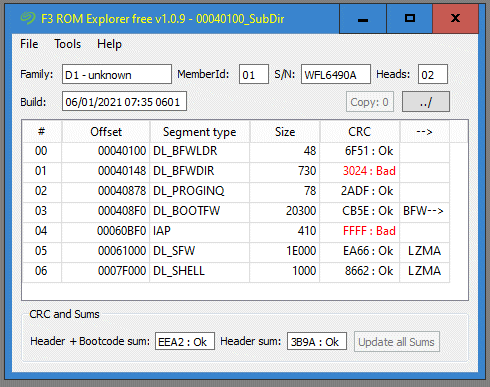Click size value 1E000

pos(285,251)
